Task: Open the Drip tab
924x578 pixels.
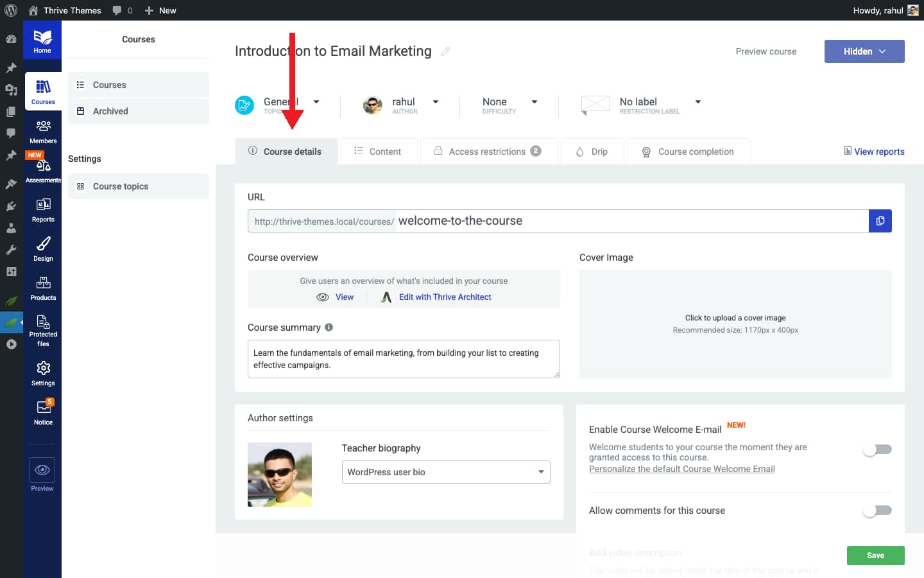Action: (x=592, y=151)
